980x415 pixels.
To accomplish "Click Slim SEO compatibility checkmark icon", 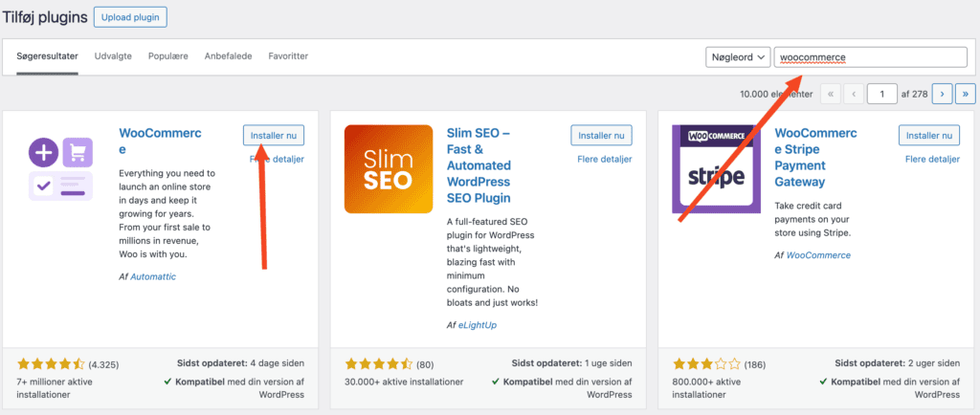I will click(x=496, y=382).
